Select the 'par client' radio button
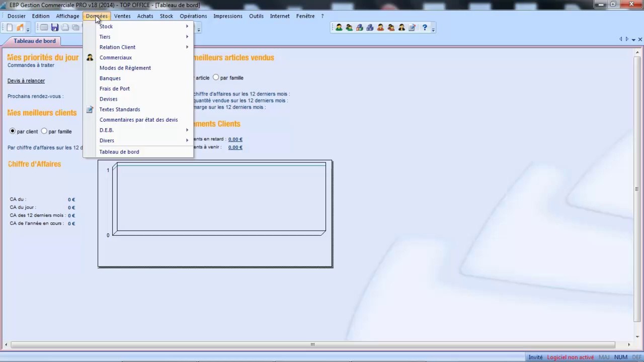The image size is (644, 362). point(13,131)
